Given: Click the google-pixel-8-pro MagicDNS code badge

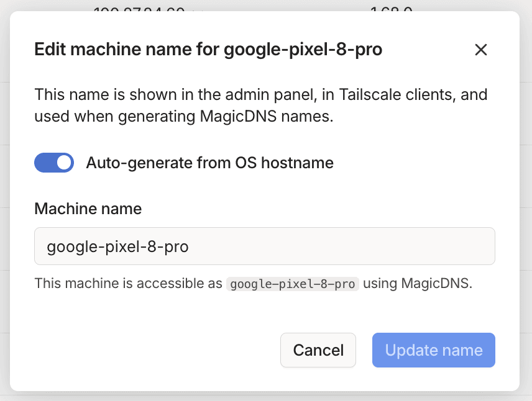Looking at the screenshot, I should point(292,284).
